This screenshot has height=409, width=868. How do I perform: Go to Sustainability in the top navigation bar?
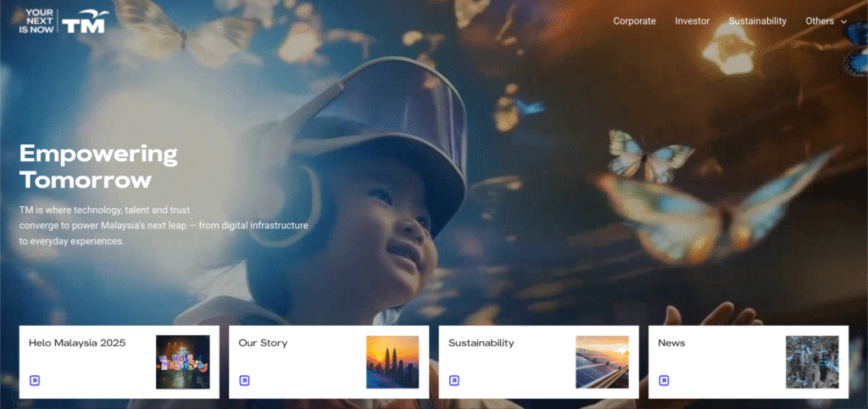(757, 21)
